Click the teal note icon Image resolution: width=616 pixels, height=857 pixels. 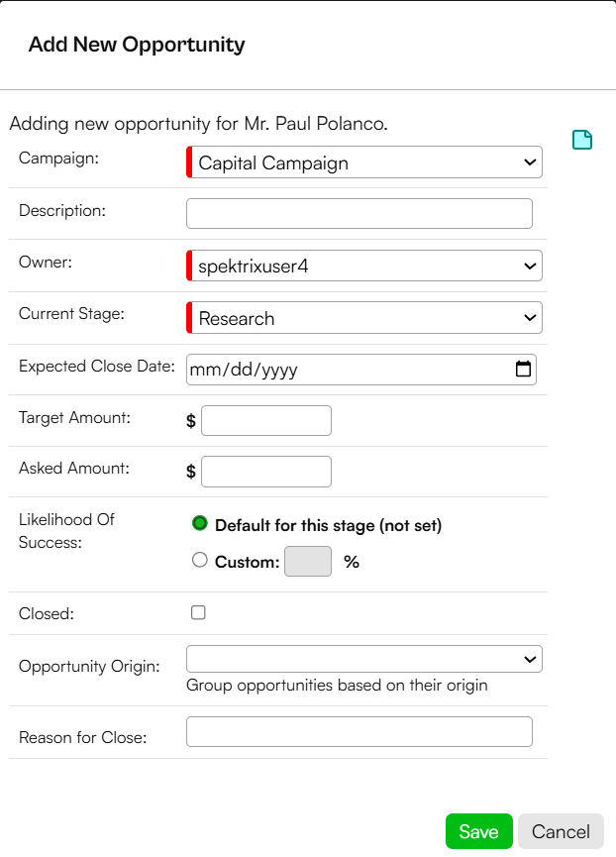(x=582, y=140)
